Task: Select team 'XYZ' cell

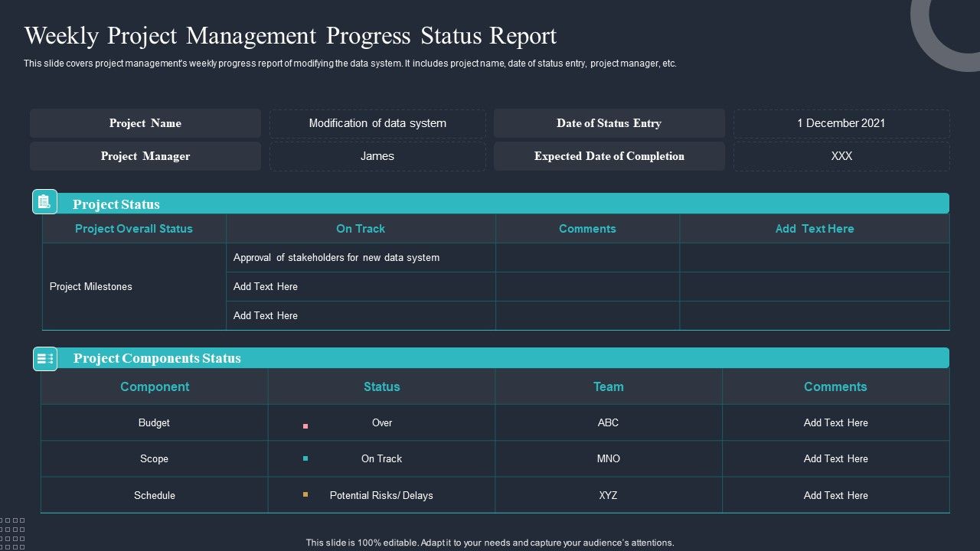Action: [609, 495]
